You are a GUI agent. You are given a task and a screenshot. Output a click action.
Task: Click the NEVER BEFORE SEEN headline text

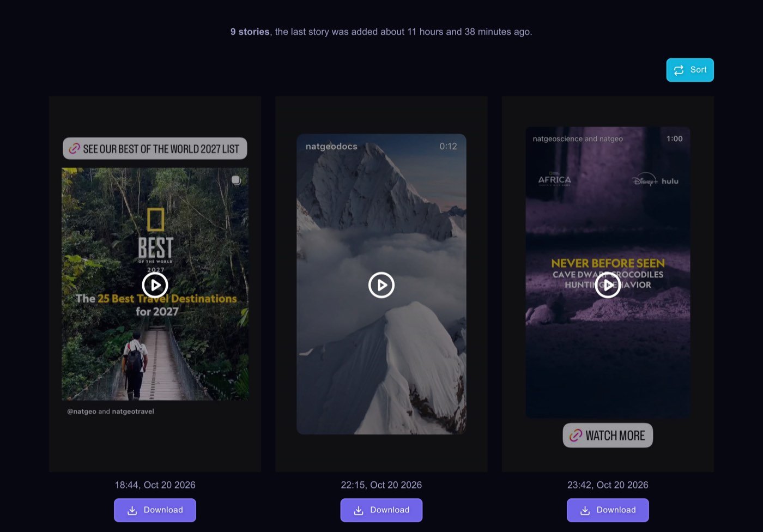tap(608, 263)
